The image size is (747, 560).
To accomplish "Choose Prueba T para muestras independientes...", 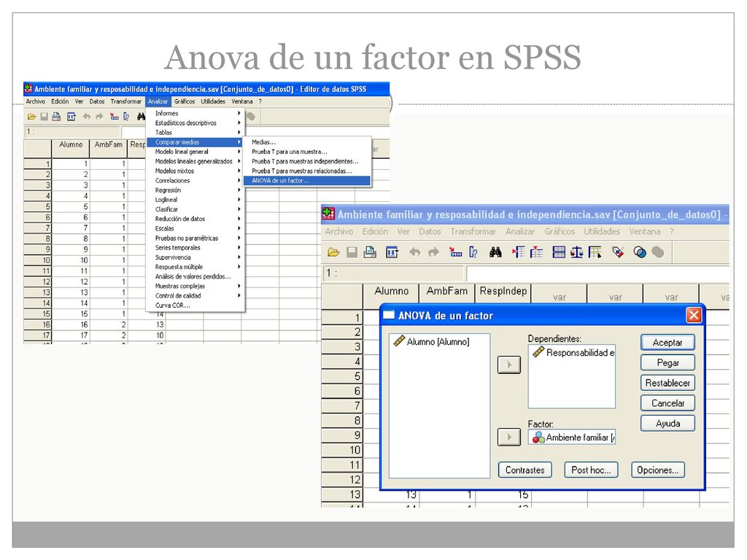I will coord(307,161).
